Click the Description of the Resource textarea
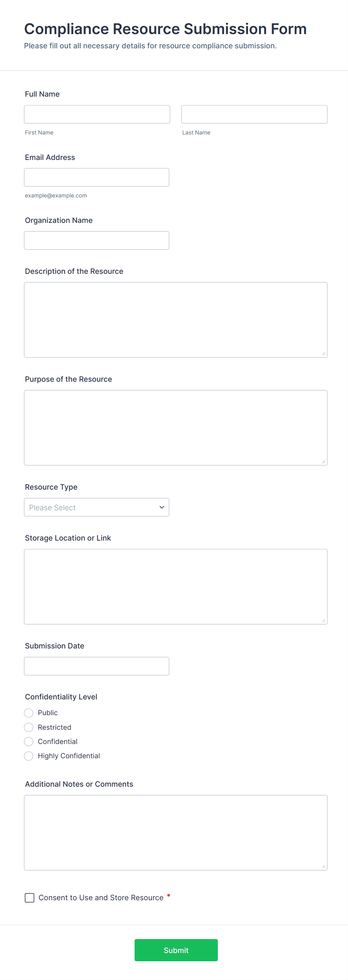This screenshot has height=980, width=348. [175, 320]
